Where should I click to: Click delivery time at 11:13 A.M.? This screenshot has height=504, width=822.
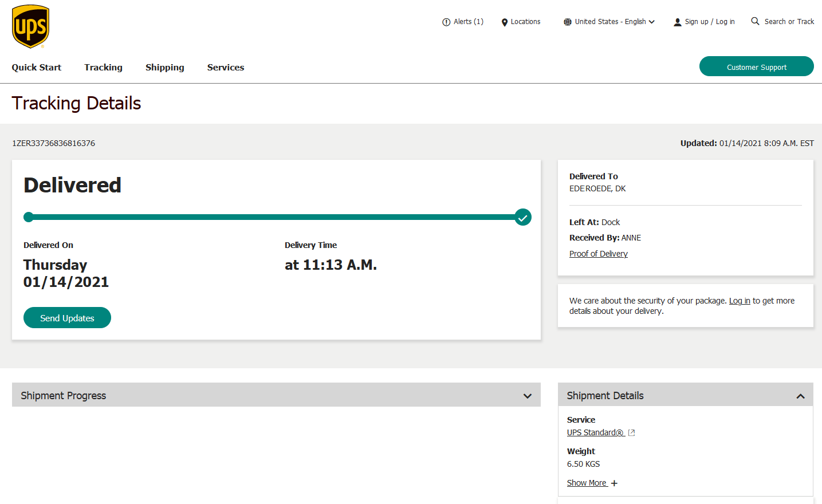(331, 265)
